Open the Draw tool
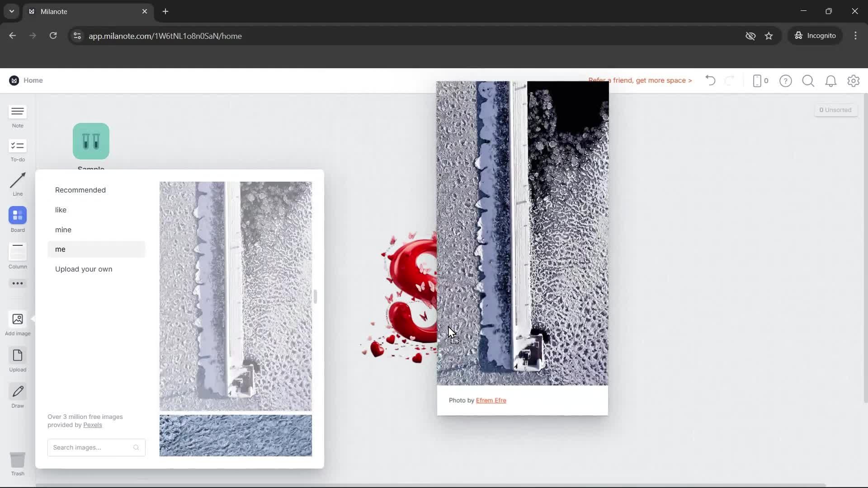868x488 pixels. point(17,395)
